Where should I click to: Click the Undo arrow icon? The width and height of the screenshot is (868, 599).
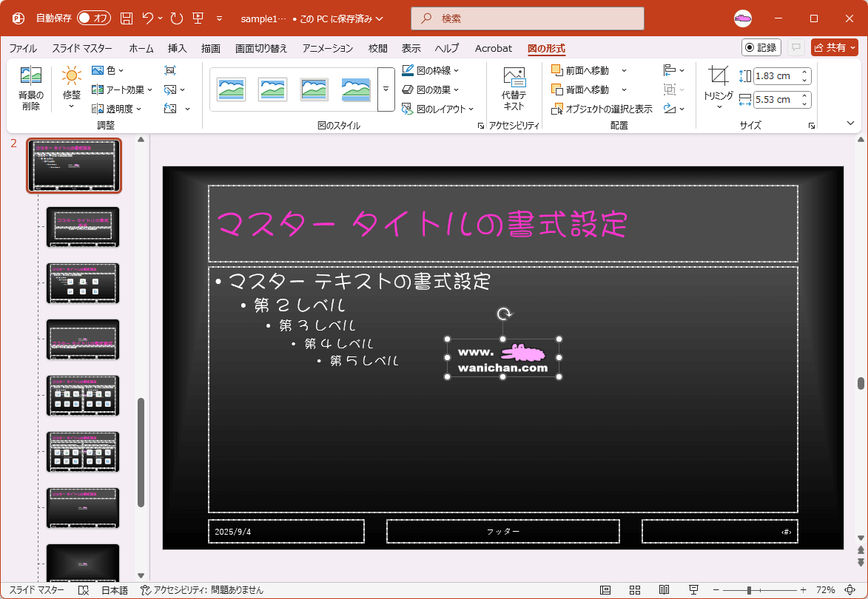coord(148,18)
